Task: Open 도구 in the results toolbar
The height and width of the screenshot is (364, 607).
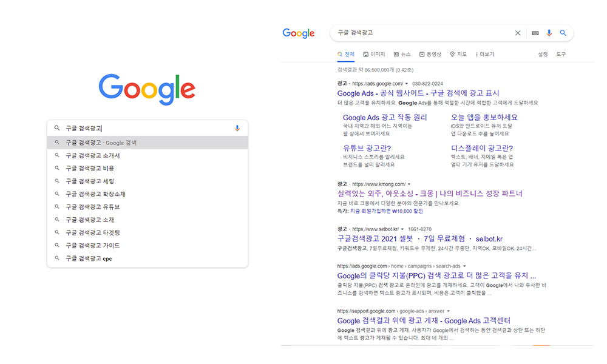Action: pyautogui.click(x=561, y=55)
